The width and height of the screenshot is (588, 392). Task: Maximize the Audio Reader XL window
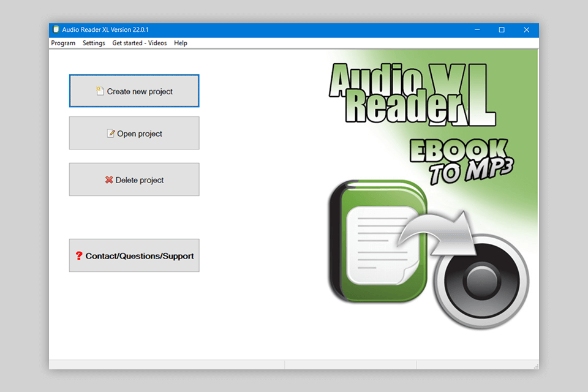(502, 29)
